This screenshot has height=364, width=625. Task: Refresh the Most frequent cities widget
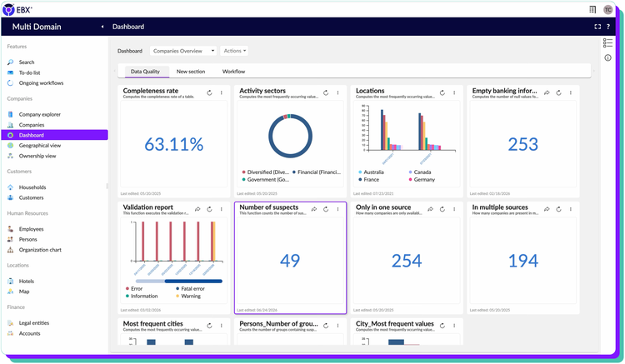(x=210, y=326)
